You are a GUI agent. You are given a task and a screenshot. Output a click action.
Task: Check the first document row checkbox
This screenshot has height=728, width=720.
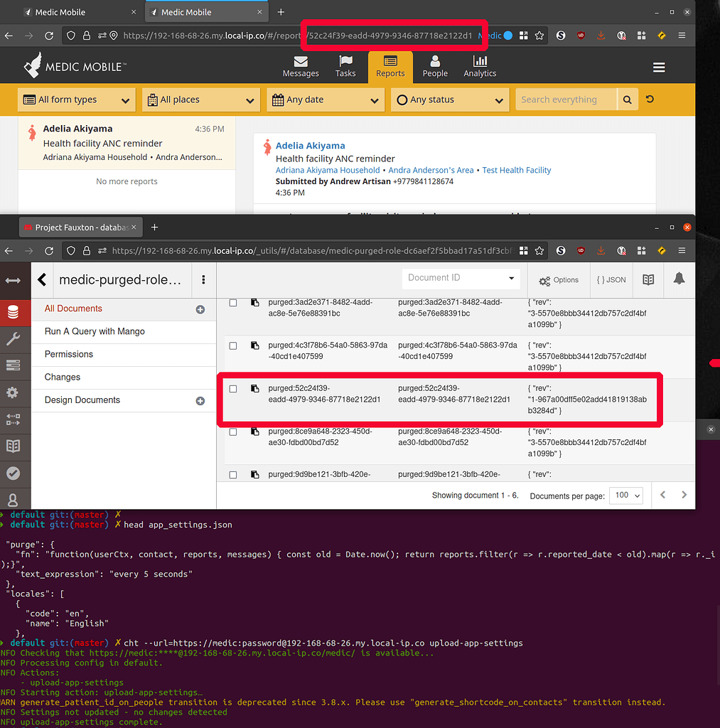click(232, 302)
